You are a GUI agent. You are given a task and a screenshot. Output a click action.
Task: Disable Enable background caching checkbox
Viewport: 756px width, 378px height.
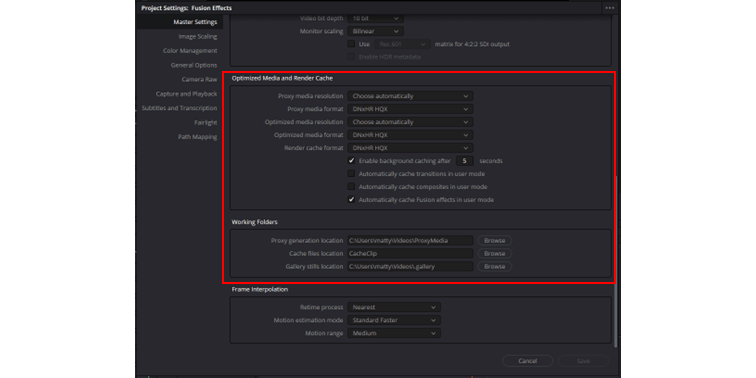pos(351,161)
